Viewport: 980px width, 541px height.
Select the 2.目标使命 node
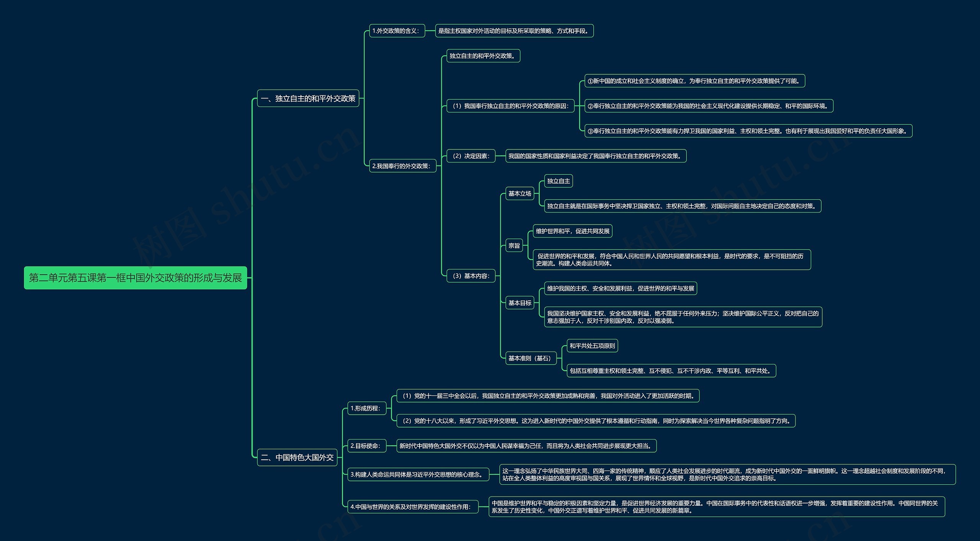[367, 446]
